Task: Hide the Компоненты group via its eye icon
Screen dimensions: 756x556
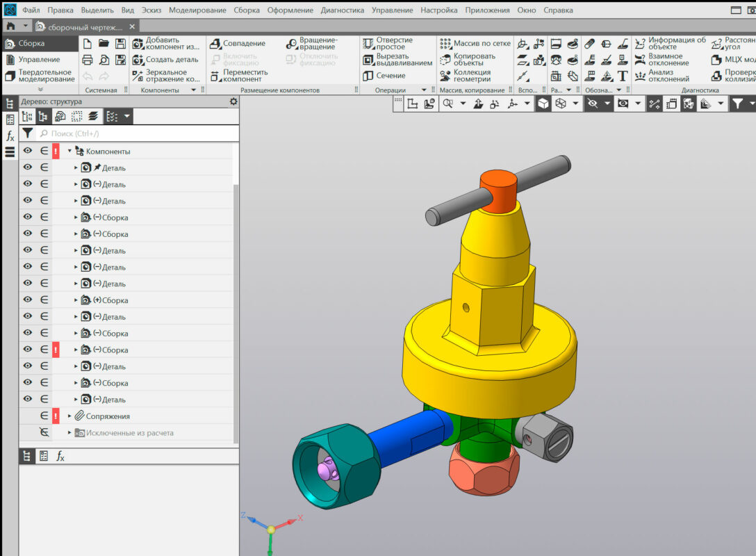Action: pos(28,151)
